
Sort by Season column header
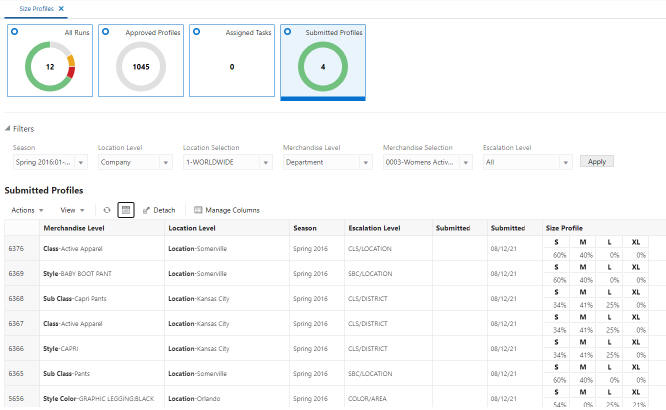click(317, 228)
